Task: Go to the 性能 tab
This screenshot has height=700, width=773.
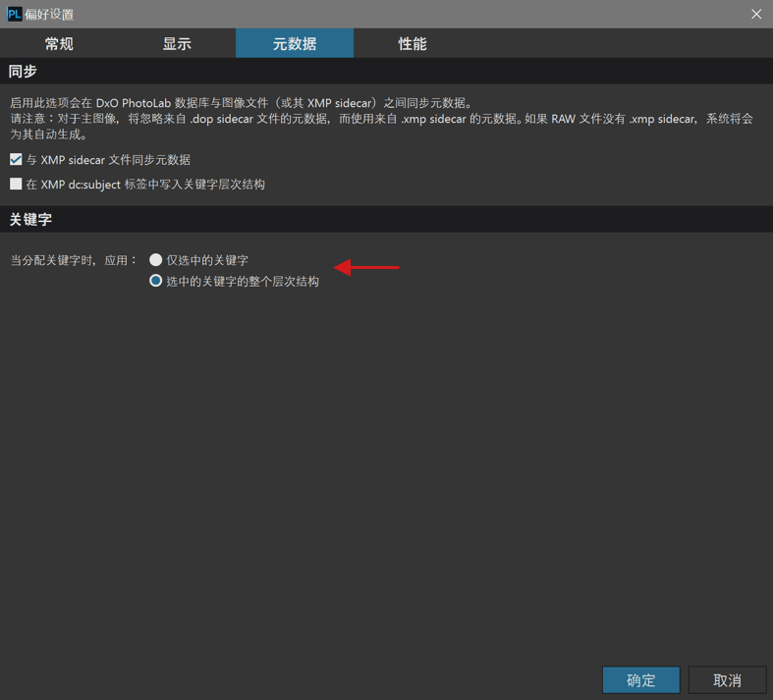Action: pyautogui.click(x=413, y=43)
